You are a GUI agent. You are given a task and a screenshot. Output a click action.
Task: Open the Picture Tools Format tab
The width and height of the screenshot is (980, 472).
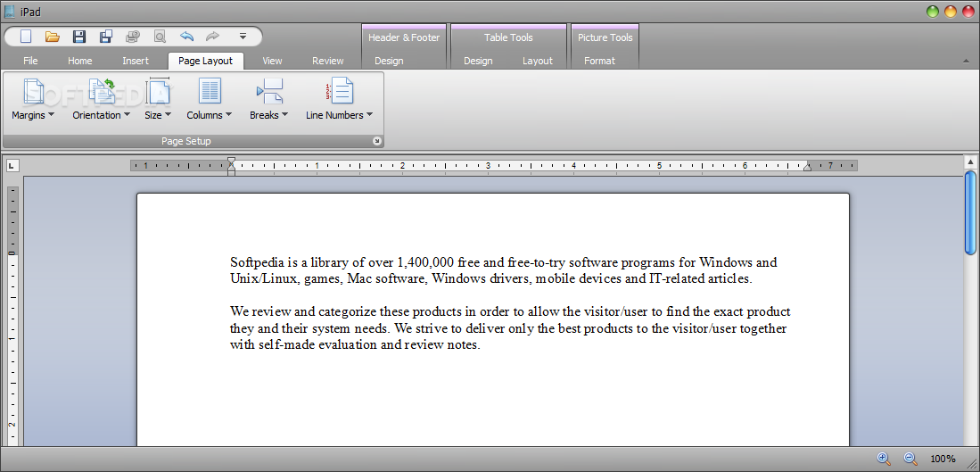pos(600,61)
